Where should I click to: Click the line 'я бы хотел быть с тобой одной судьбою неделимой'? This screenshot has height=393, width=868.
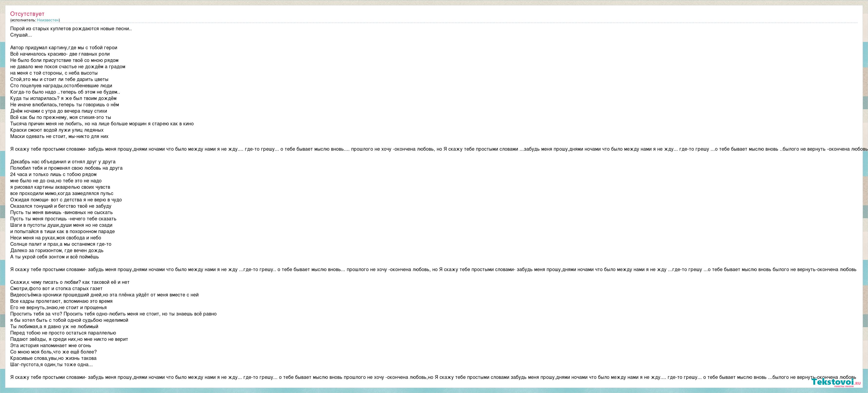point(69,320)
